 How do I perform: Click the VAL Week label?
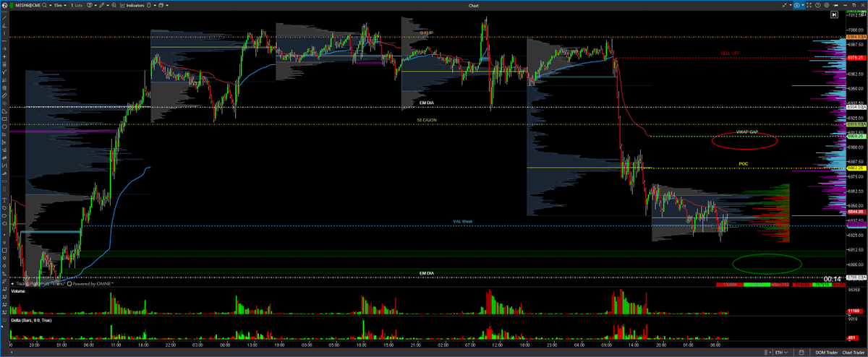tap(462, 221)
